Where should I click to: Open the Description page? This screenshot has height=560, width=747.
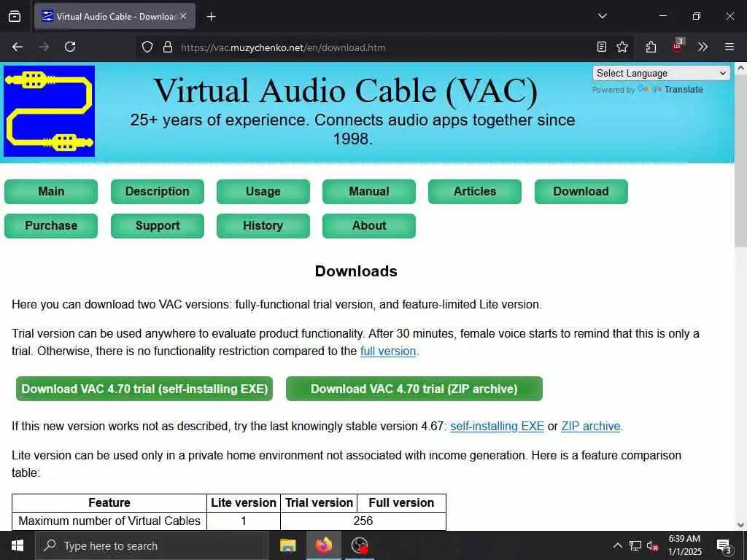(x=158, y=192)
